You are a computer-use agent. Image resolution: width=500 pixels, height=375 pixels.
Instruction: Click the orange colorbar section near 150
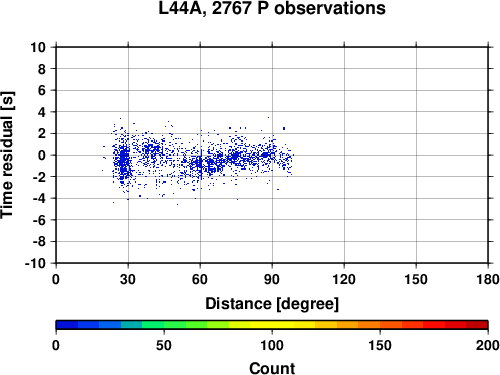[380, 325]
